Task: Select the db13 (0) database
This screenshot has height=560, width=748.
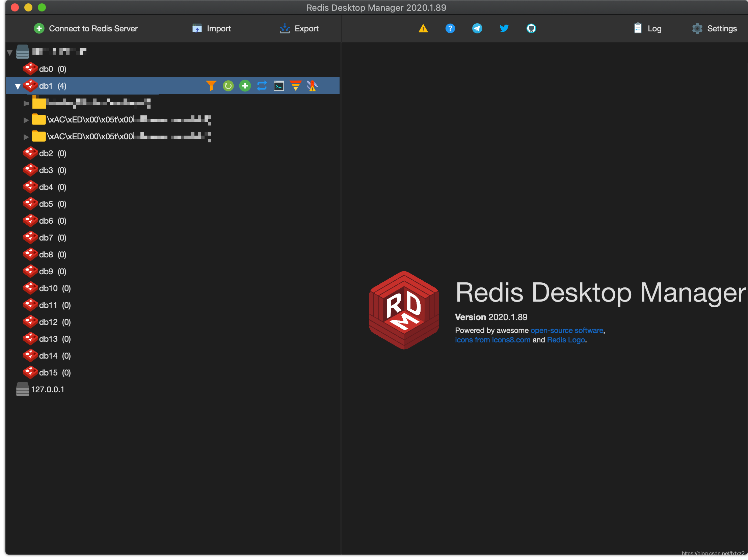Action: pos(55,339)
